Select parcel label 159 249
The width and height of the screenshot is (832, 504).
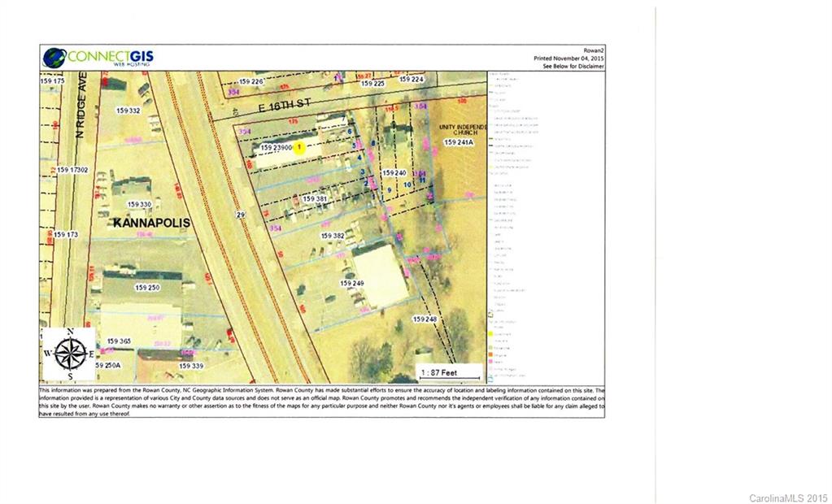pos(352,283)
